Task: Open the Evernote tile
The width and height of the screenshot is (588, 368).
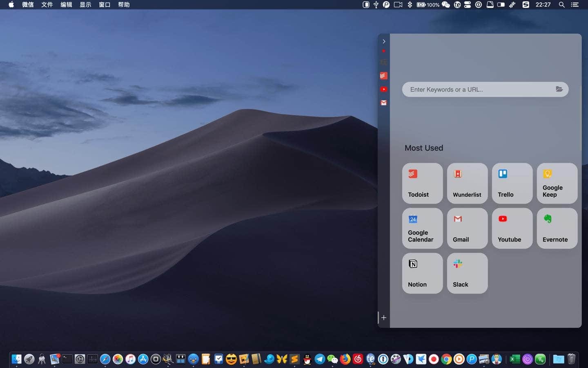Action: 557,228
